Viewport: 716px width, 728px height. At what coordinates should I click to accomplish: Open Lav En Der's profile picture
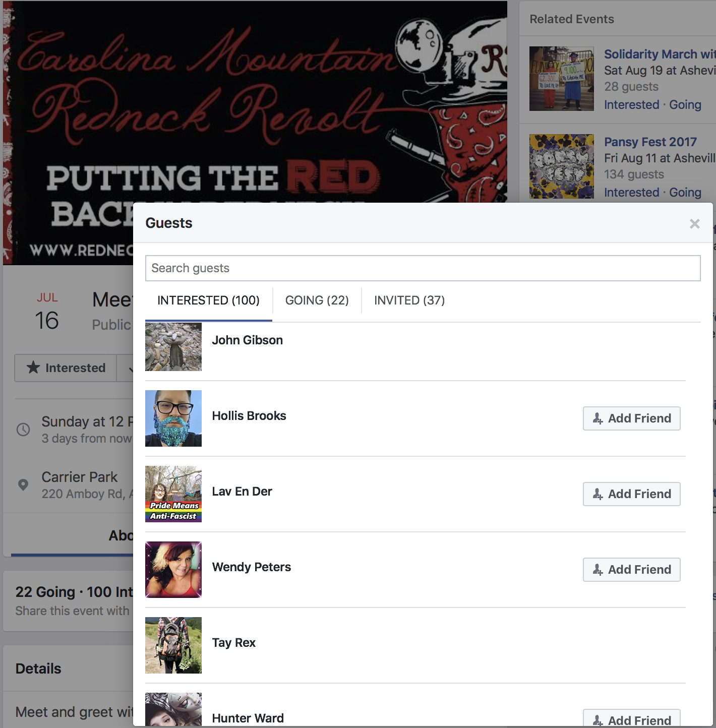coord(173,494)
